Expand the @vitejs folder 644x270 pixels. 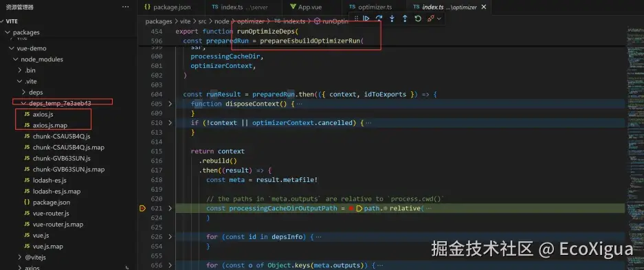[19, 257]
